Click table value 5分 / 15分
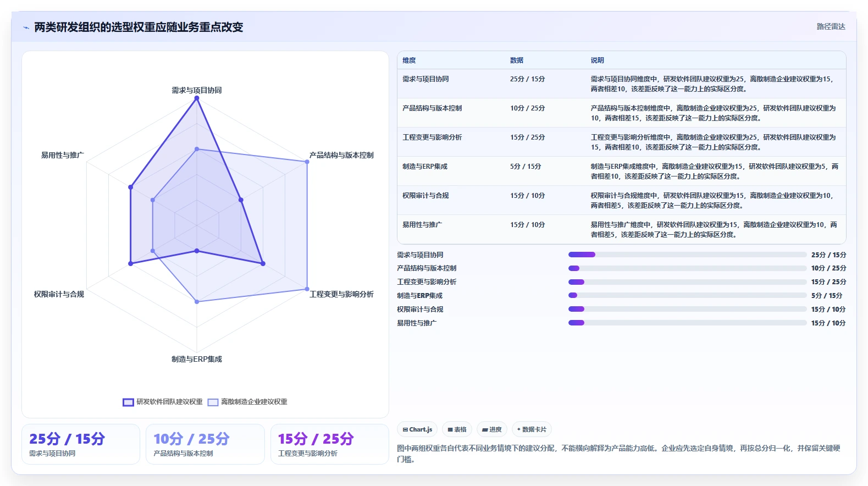 [526, 167]
